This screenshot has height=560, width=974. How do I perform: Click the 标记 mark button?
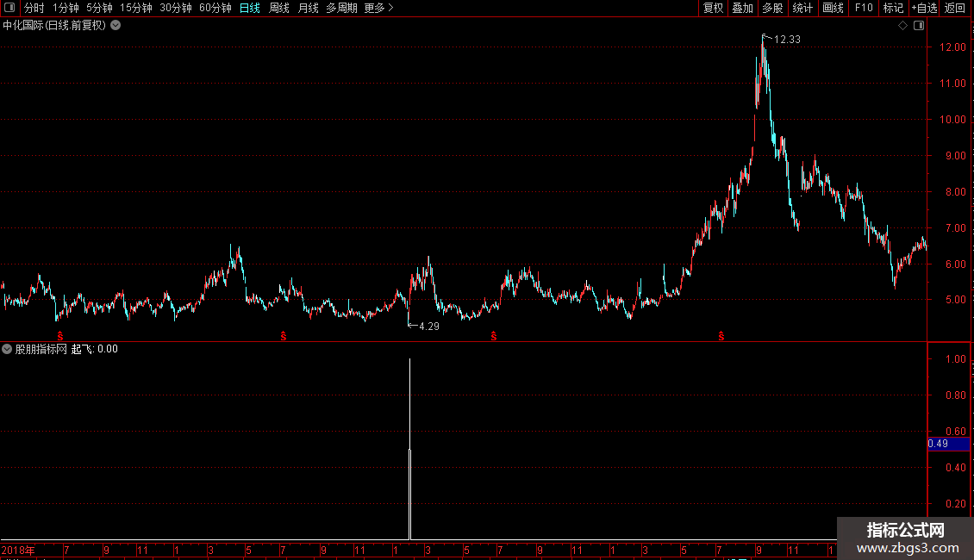pos(893,8)
